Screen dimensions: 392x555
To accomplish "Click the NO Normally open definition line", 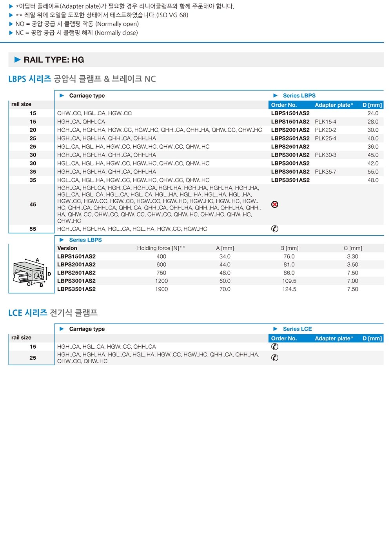I will click(77, 24).
